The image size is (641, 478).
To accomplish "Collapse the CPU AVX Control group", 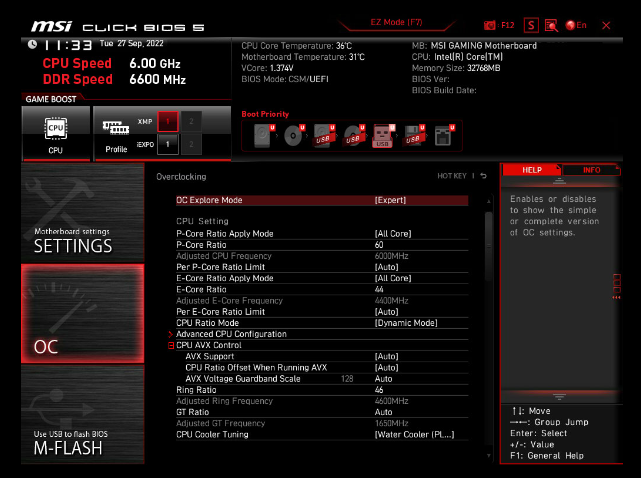I will click(x=171, y=346).
